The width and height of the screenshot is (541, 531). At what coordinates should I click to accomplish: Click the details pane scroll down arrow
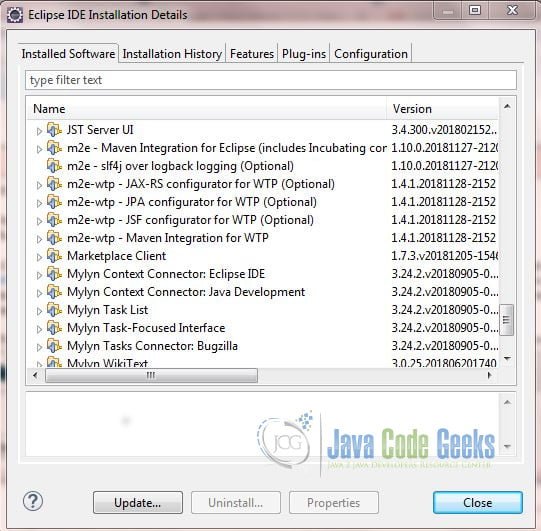point(507,446)
